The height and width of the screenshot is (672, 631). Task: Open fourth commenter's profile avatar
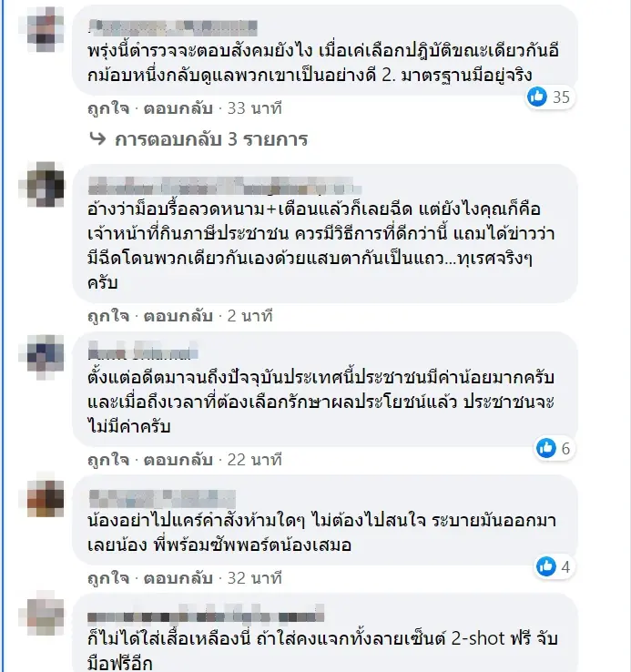[46, 498]
